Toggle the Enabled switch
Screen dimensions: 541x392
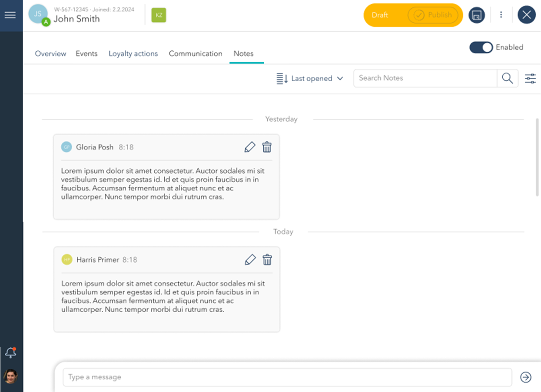point(481,47)
